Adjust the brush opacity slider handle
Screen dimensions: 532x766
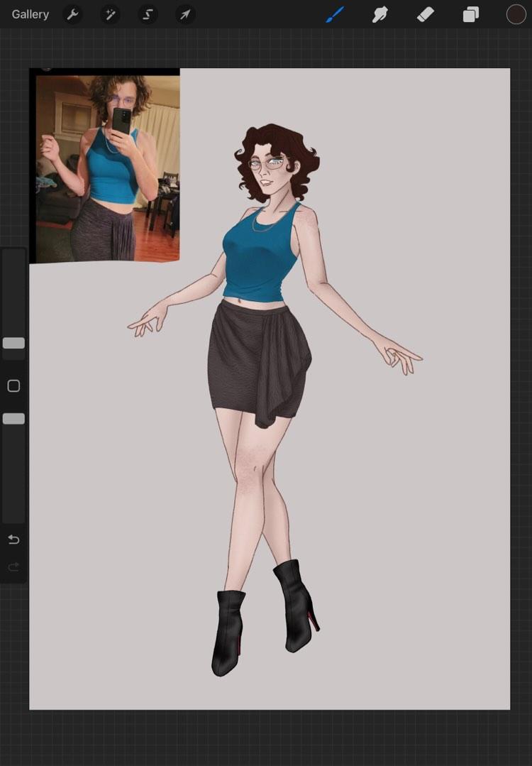(13, 419)
